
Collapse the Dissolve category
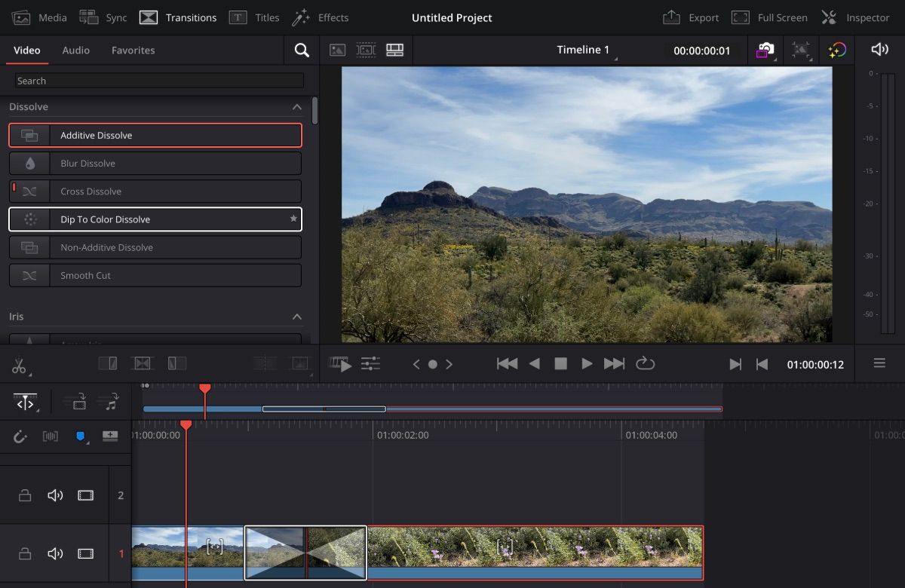(x=297, y=107)
